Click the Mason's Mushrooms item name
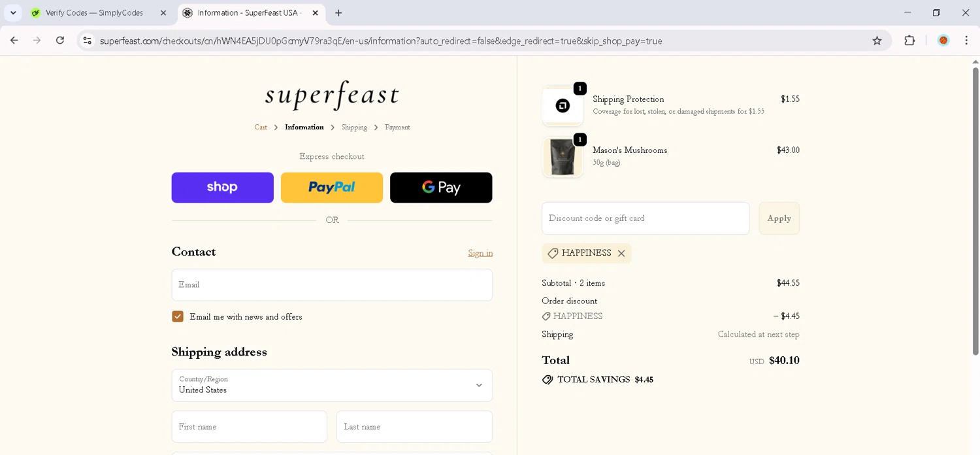Image resolution: width=980 pixels, height=455 pixels. (x=630, y=150)
